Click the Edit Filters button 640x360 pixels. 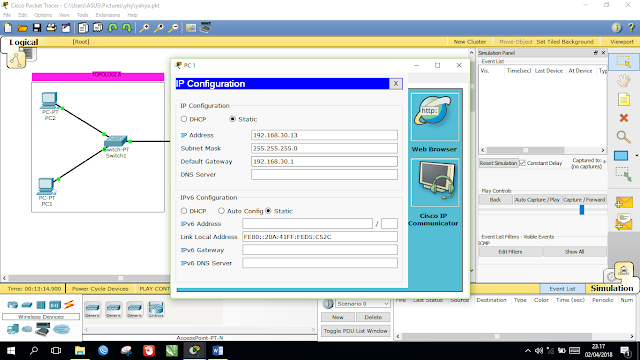(x=510, y=252)
